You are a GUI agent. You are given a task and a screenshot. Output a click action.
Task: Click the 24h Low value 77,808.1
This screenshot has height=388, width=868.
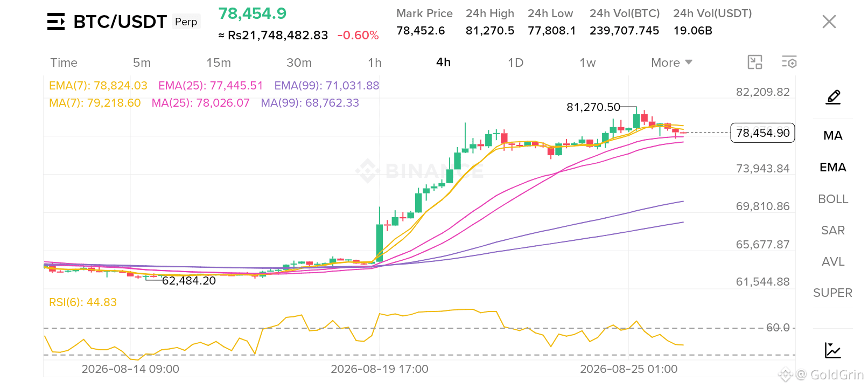(x=552, y=31)
